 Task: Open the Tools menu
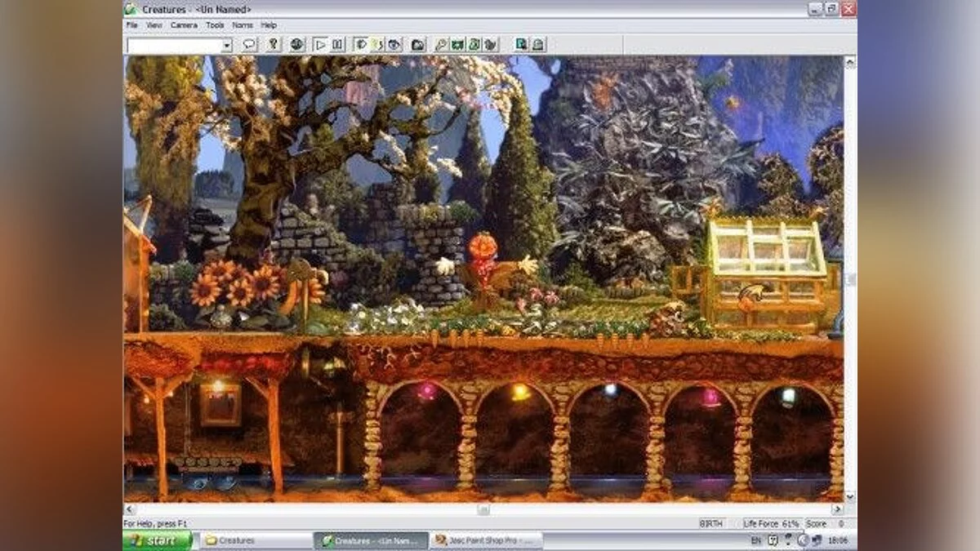click(215, 25)
